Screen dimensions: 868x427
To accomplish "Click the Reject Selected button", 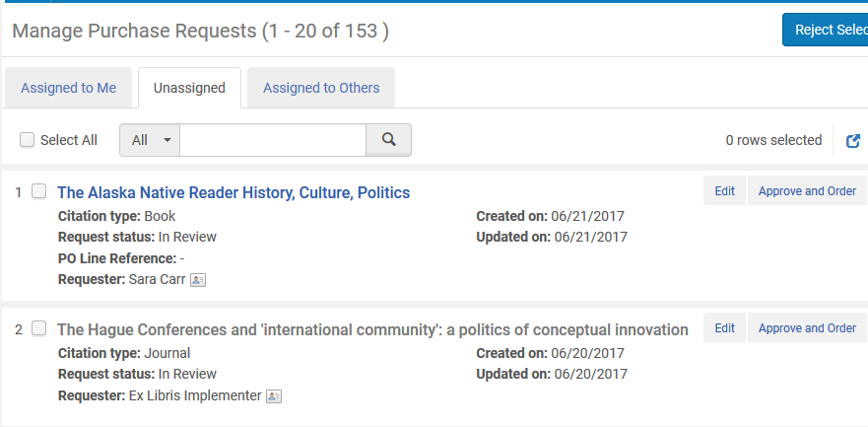I will [826, 30].
